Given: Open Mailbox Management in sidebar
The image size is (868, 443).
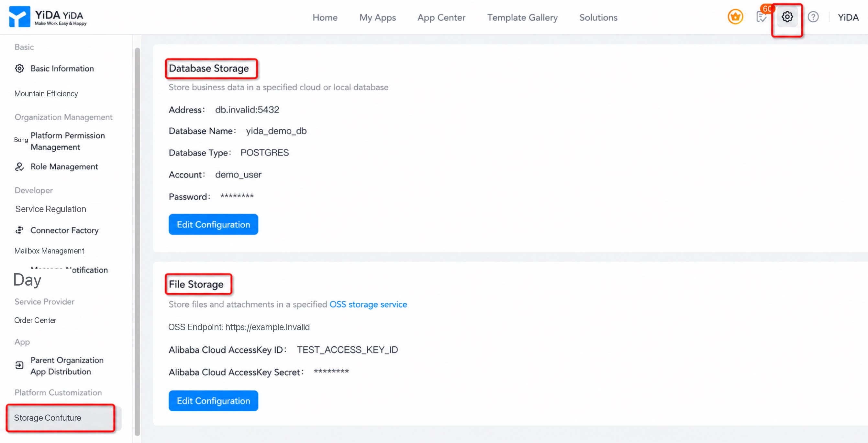Looking at the screenshot, I should (x=49, y=251).
